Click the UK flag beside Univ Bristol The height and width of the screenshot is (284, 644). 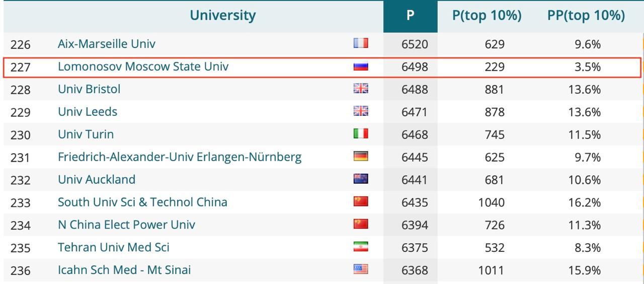(361, 89)
